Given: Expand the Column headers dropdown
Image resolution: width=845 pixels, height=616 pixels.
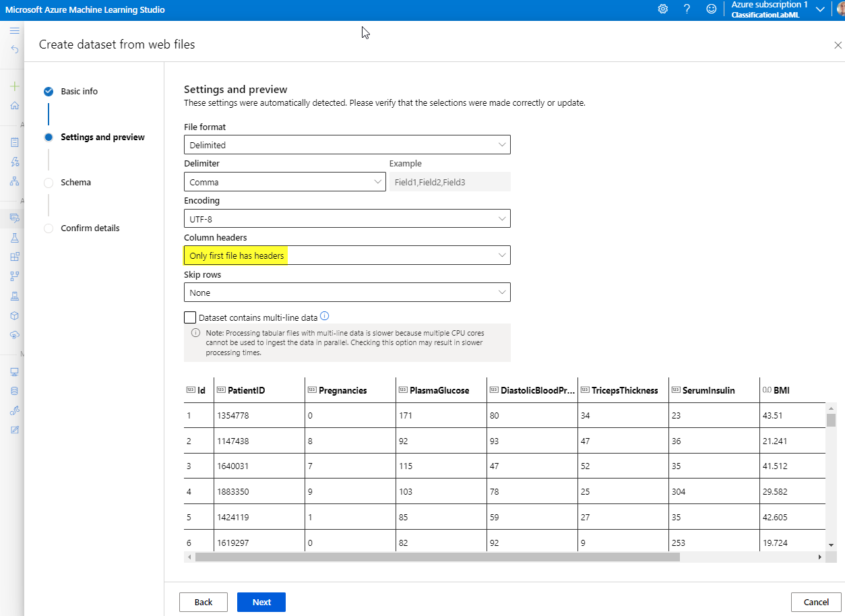Looking at the screenshot, I should click(x=347, y=255).
